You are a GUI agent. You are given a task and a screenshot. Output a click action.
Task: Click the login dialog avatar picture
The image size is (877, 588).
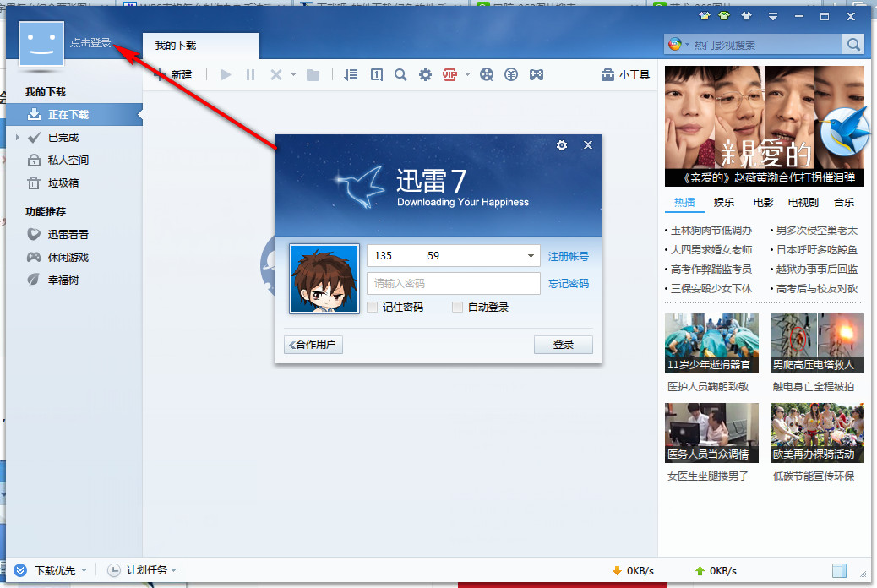[324, 279]
